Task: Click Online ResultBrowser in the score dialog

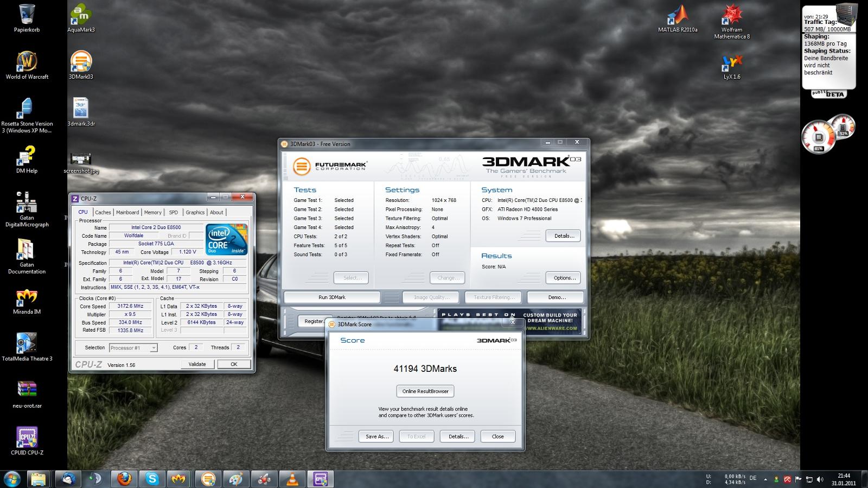Action: pos(425,391)
